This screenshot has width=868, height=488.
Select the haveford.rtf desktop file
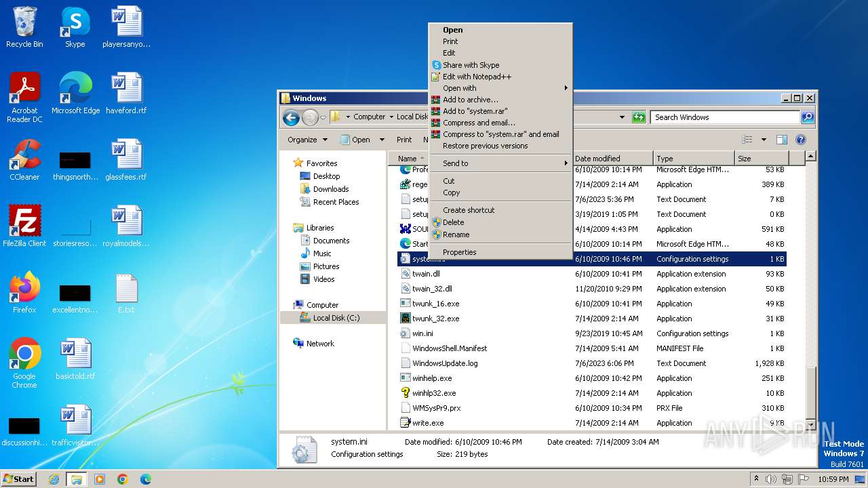126,93
